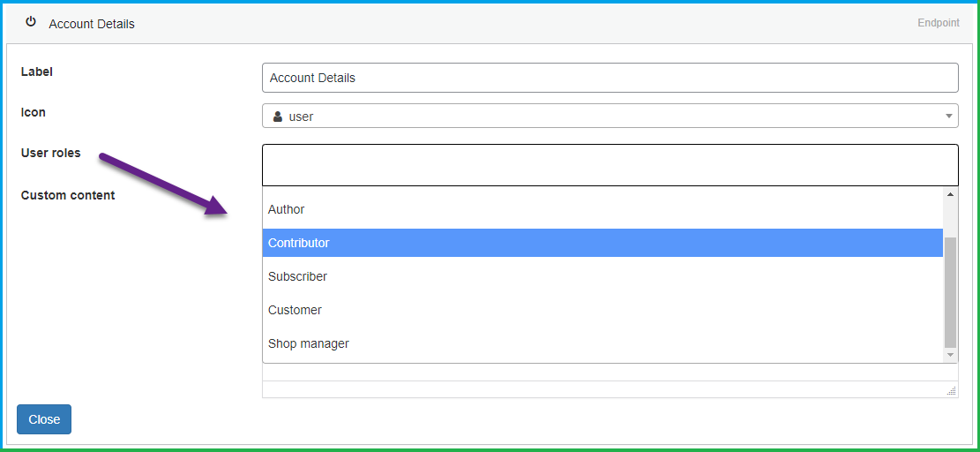Viewport: 980px width, 452px height.
Task: Click the User roles field label
Action: pos(51,153)
